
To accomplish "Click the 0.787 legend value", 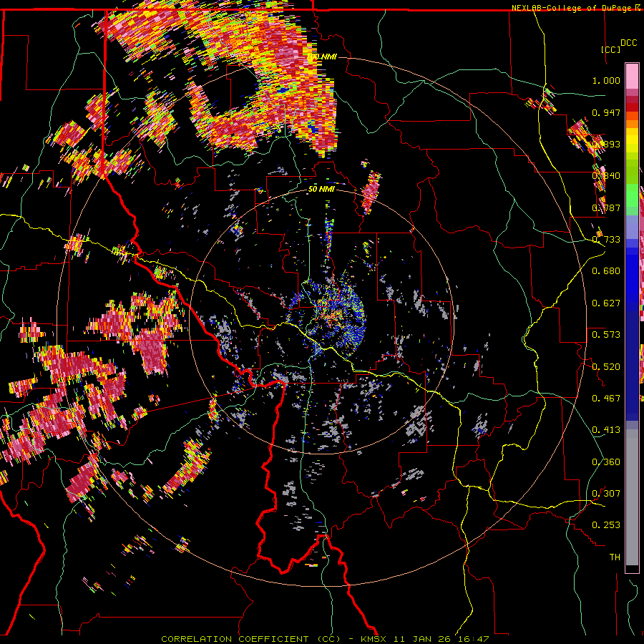I will click(606, 208).
